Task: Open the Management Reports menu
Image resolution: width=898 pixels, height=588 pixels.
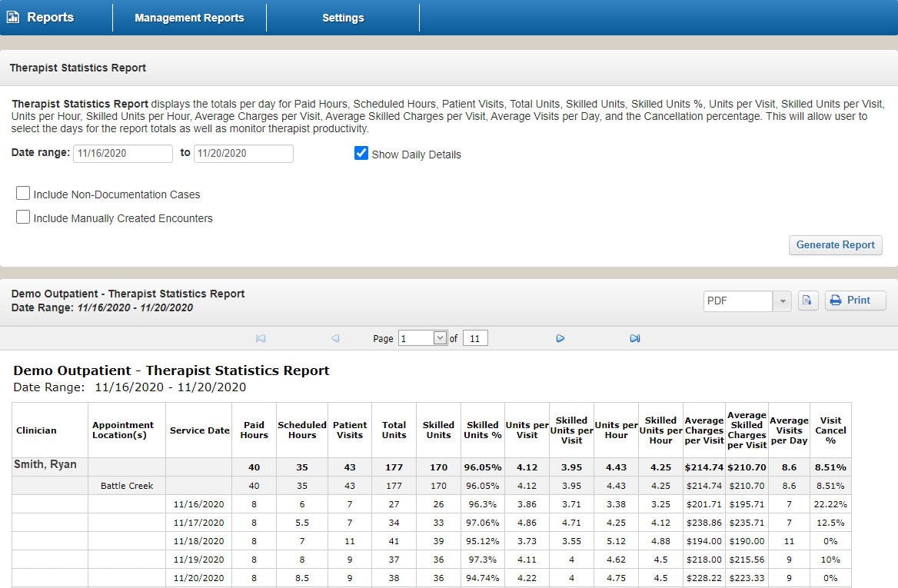Action: [189, 18]
